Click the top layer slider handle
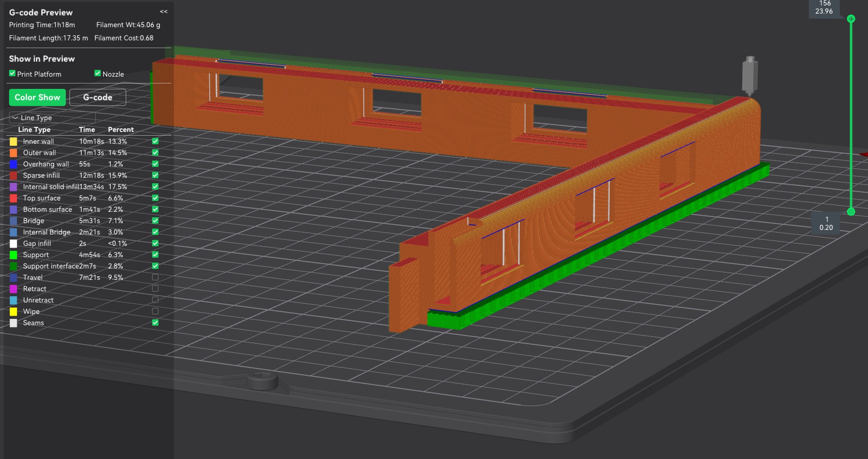The width and height of the screenshot is (868, 459). click(x=851, y=19)
